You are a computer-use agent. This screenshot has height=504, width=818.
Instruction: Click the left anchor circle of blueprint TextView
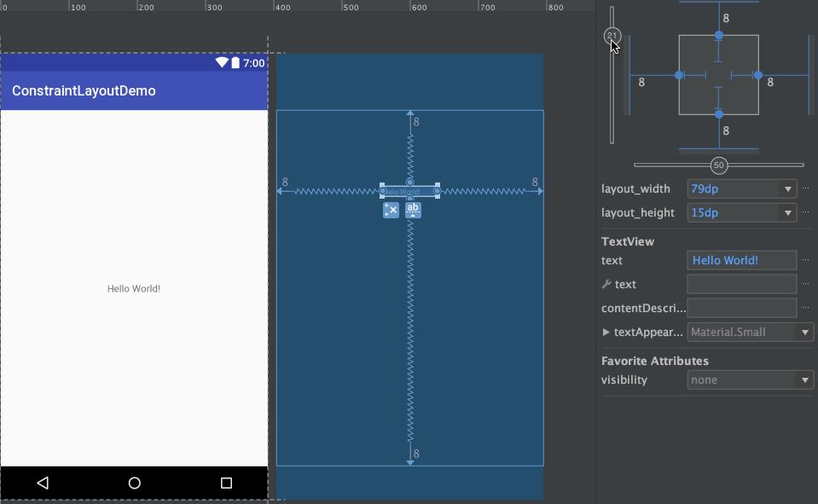pos(383,192)
